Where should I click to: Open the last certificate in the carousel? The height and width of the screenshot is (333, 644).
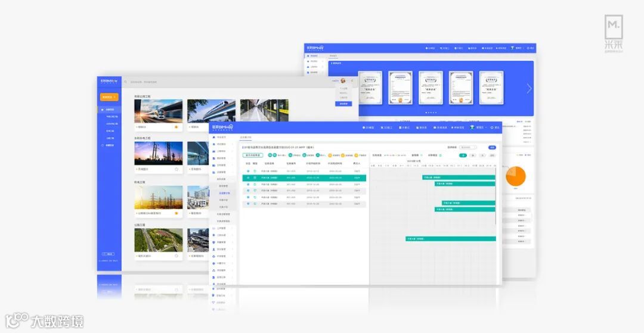tap(491, 88)
